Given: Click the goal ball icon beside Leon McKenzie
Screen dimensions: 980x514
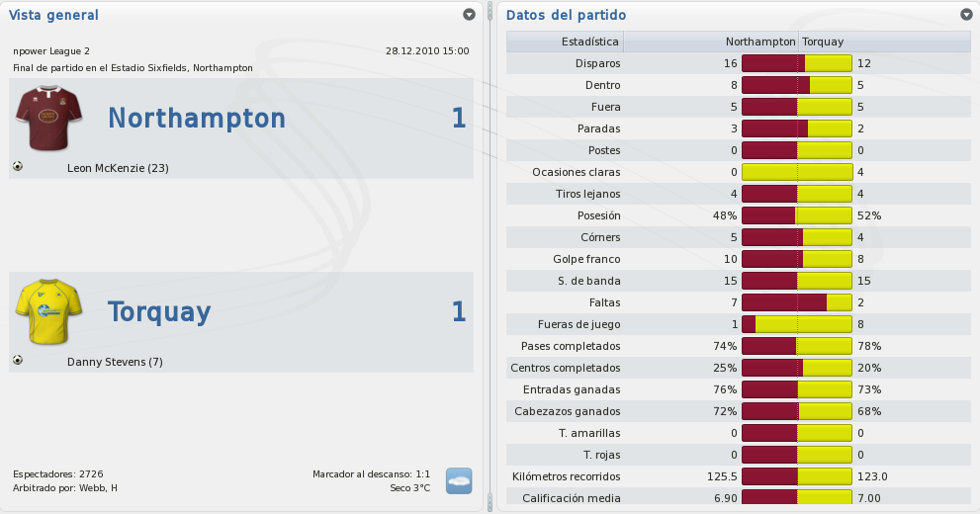Looking at the screenshot, I should [x=18, y=166].
